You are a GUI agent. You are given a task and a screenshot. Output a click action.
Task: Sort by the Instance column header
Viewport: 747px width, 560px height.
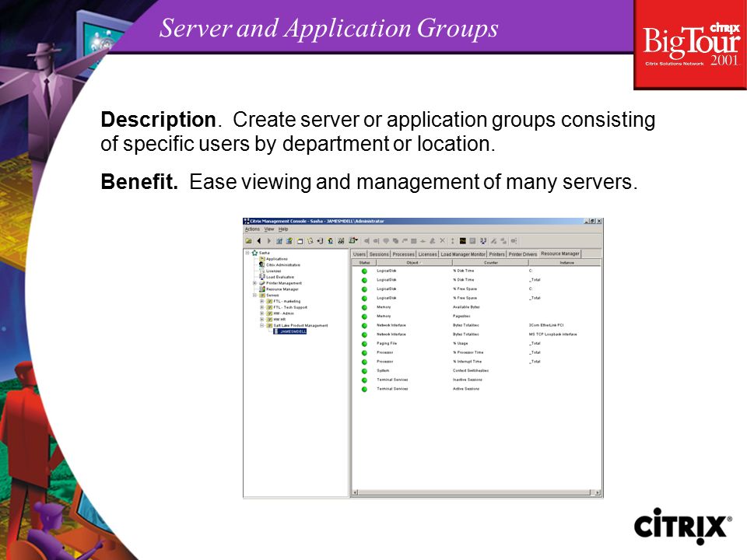point(566,263)
